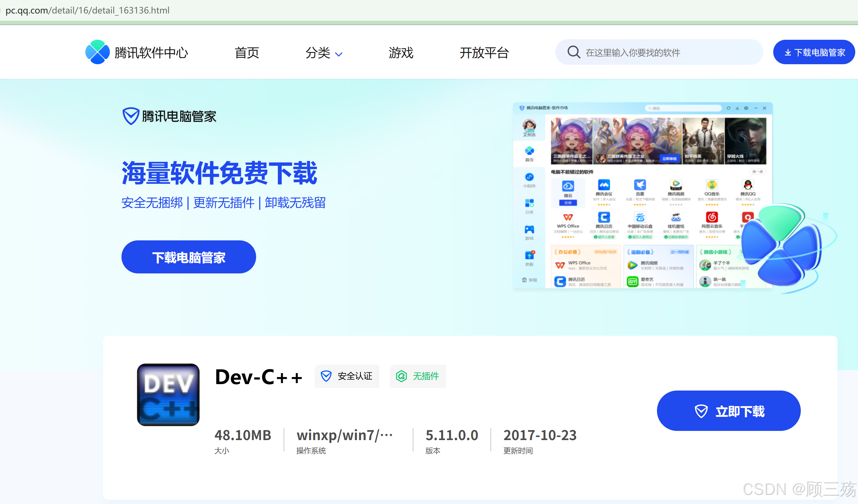Click the Tencent Software Center clover logo
The width and height of the screenshot is (858, 504).
coord(97,52)
